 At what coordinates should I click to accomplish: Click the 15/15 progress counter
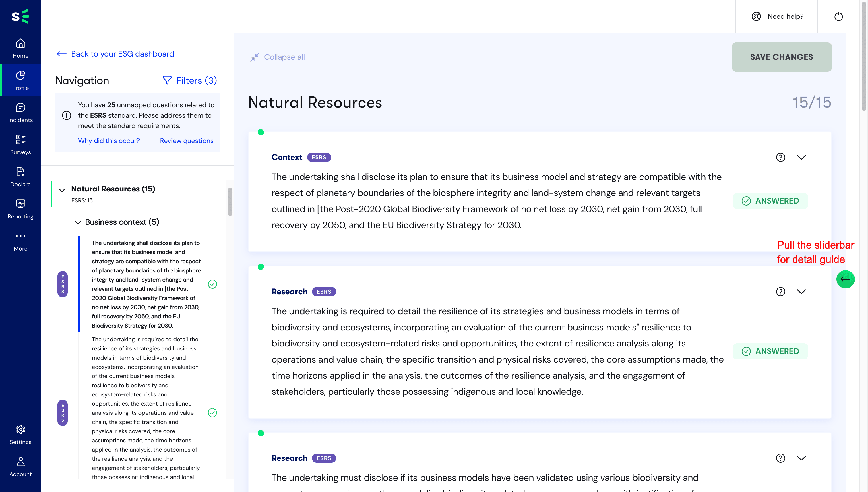[x=811, y=102]
